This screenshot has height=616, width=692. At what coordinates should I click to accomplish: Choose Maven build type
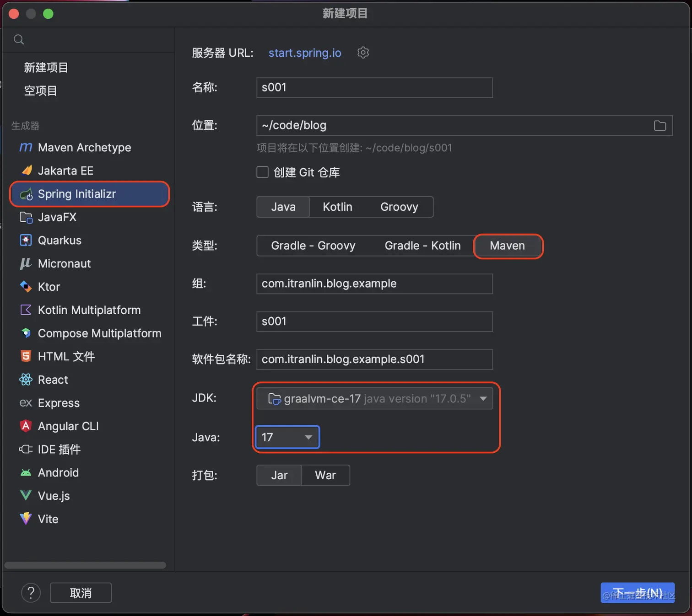pos(508,246)
